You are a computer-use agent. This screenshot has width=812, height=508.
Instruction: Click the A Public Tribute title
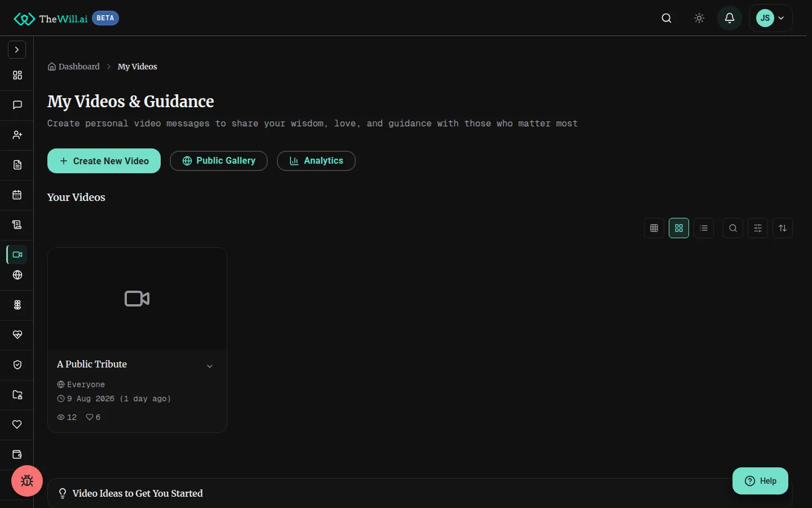(92, 365)
